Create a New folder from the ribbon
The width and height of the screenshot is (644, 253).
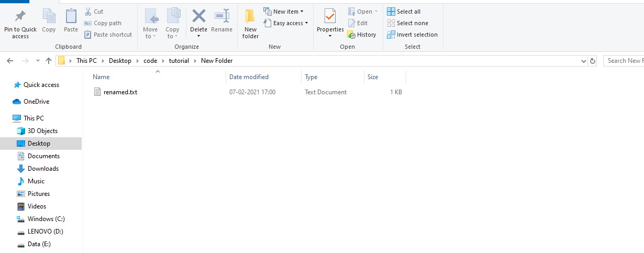pyautogui.click(x=250, y=24)
